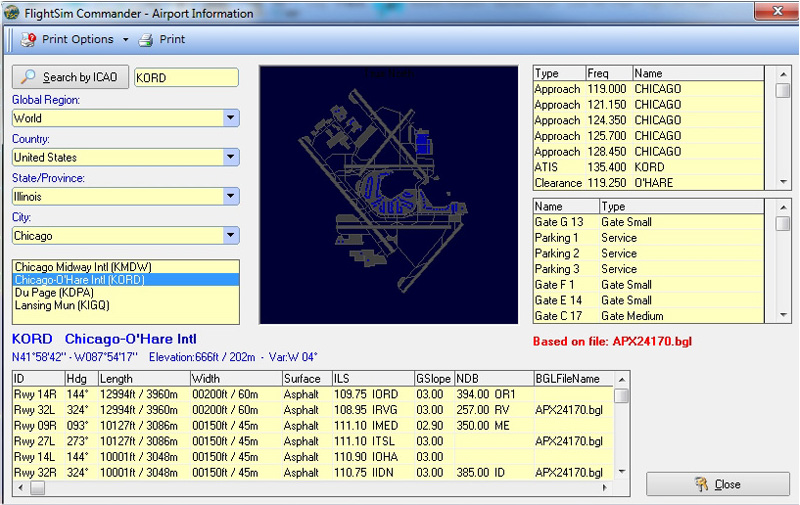Screen dimensions: 800x505
Task: Open the Country dropdown
Action: coord(231,157)
